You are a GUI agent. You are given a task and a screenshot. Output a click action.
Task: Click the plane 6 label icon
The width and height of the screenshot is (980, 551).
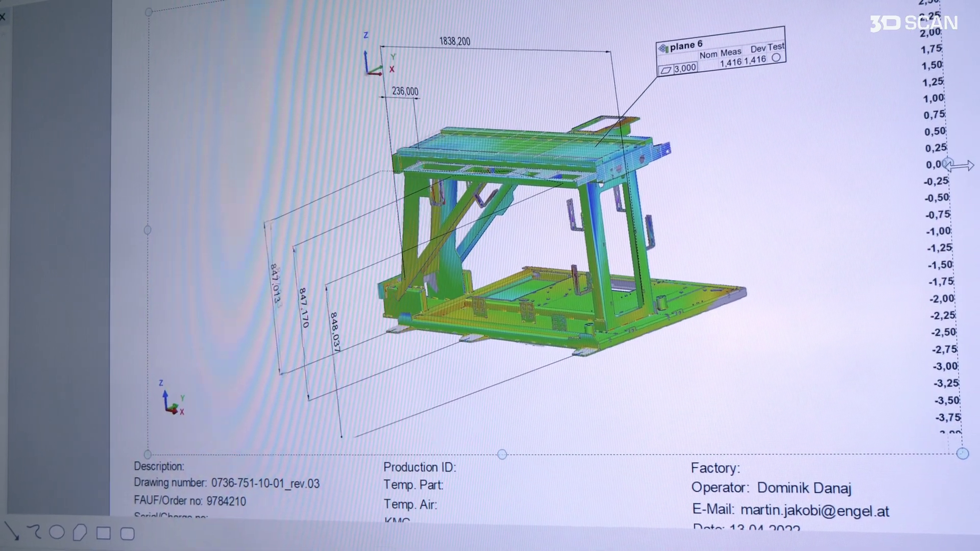tap(664, 48)
